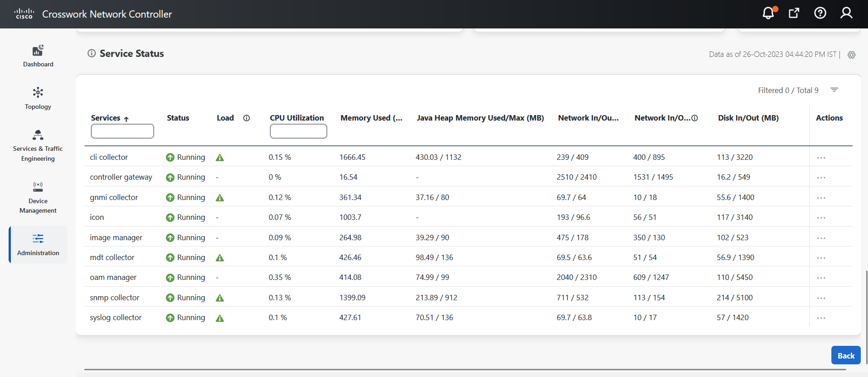Click the Services filter text field
The height and width of the screenshot is (377, 868).
[123, 131]
